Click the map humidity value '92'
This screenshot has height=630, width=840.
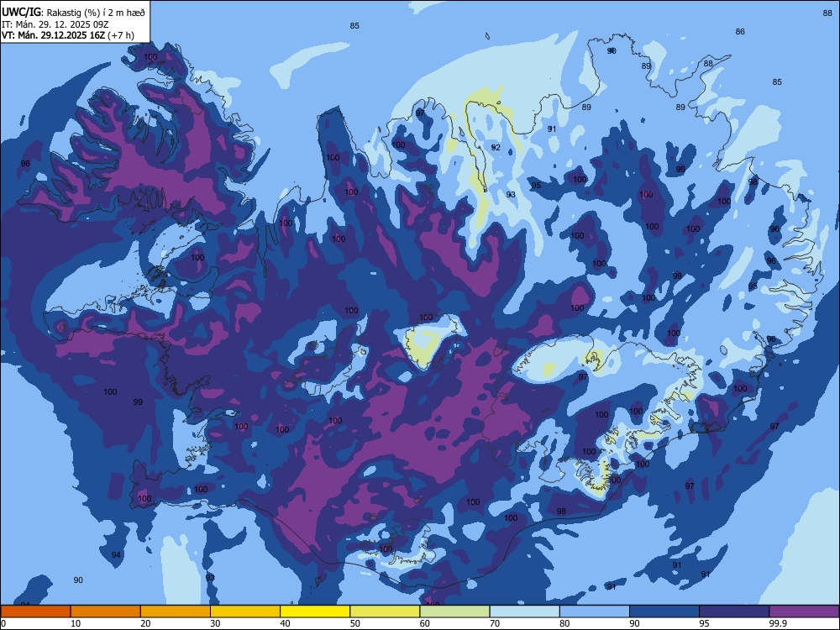click(x=496, y=147)
